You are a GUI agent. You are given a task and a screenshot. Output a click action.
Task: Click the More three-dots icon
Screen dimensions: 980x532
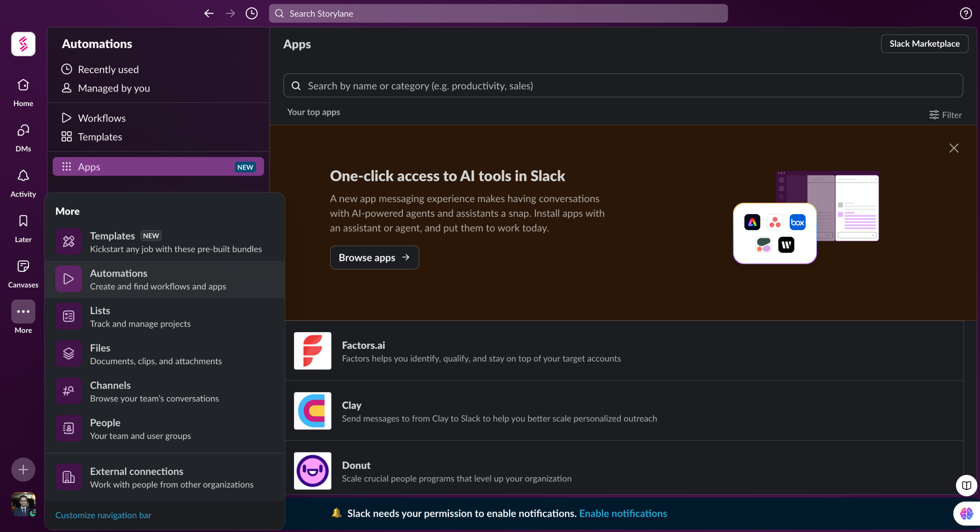tap(23, 311)
